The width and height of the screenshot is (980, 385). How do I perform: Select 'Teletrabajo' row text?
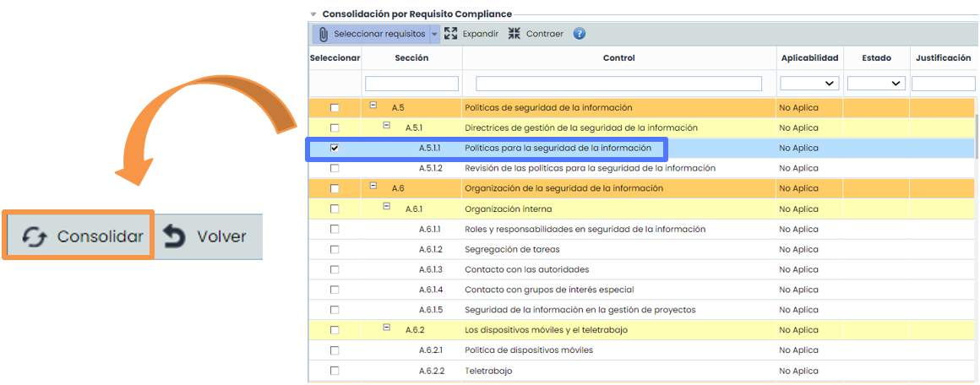[489, 371]
